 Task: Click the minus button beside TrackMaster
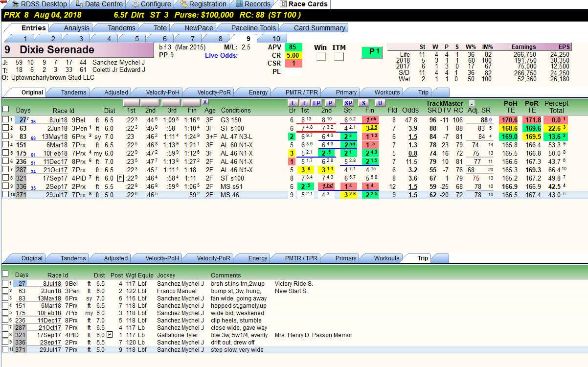[472, 103]
